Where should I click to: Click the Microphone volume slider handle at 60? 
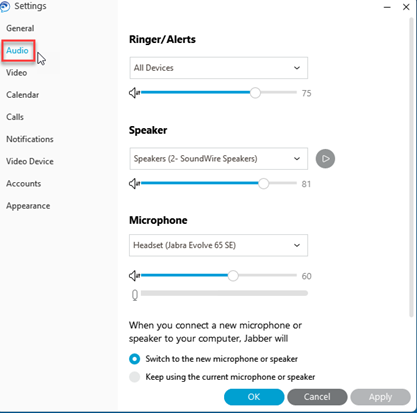tap(233, 276)
